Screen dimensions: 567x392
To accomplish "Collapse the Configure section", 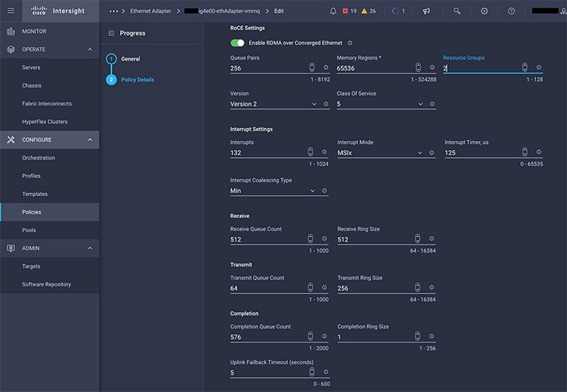I will 90,140.
